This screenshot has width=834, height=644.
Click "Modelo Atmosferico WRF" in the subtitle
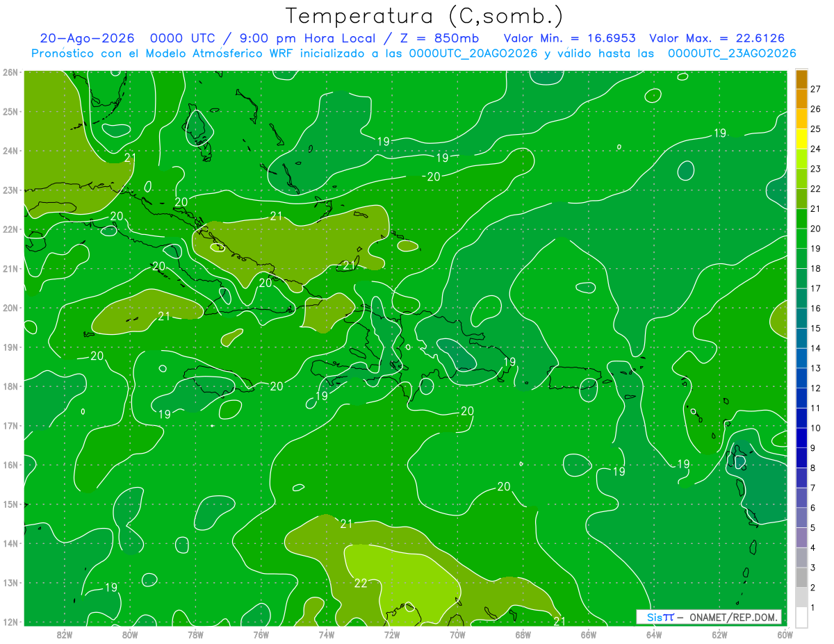click(x=218, y=53)
